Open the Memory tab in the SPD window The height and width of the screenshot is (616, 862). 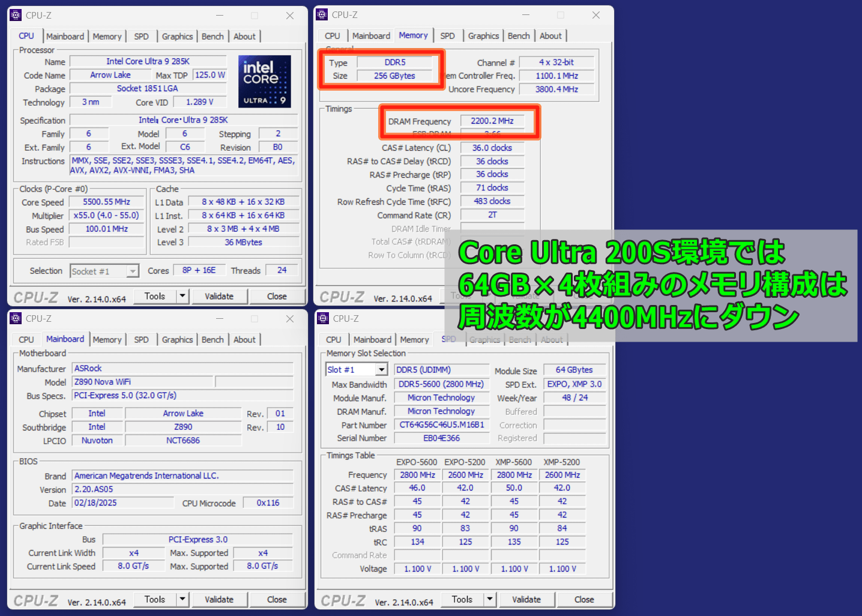(x=415, y=340)
